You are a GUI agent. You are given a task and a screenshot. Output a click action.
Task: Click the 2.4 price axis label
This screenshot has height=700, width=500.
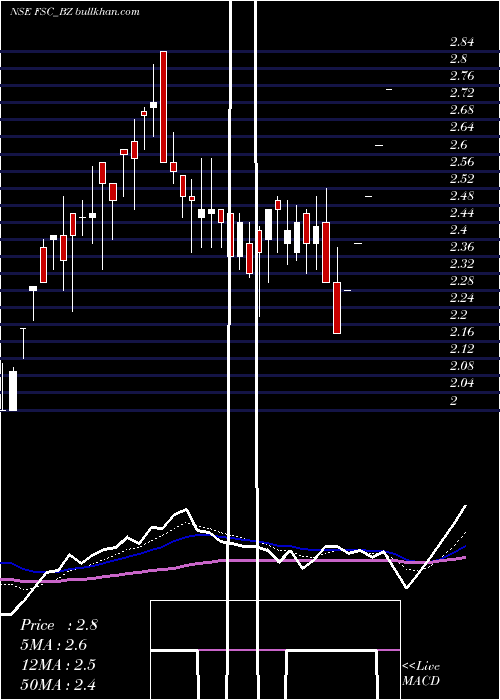point(458,230)
